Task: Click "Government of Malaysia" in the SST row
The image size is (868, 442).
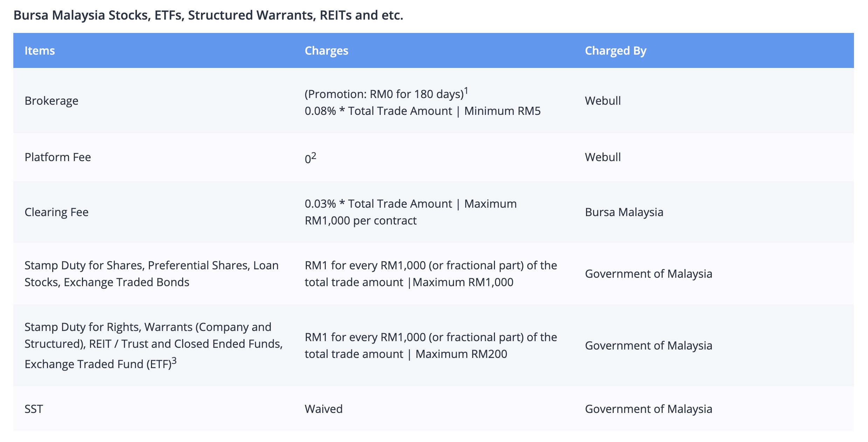Action: point(648,409)
